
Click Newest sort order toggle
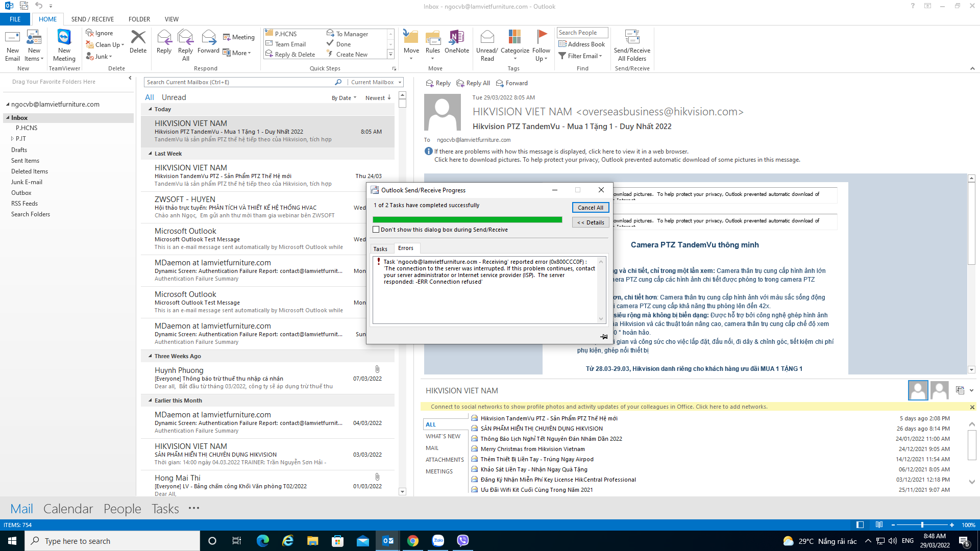(378, 98)
